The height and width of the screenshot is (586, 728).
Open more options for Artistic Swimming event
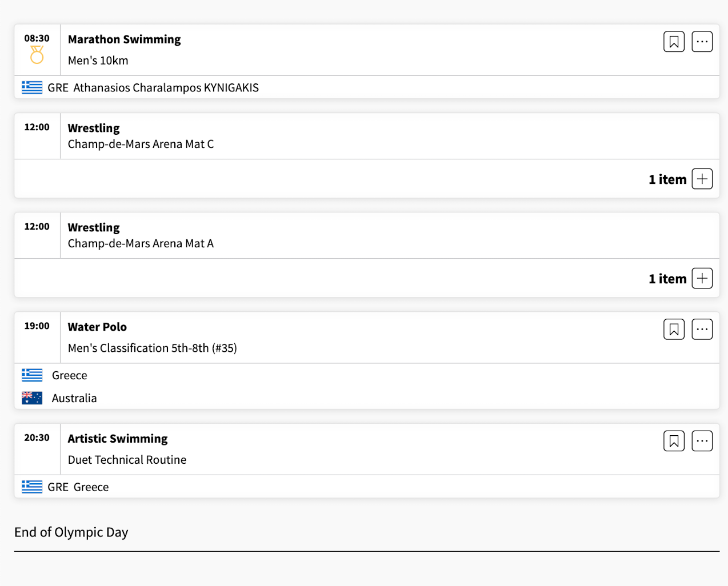(x=702, y=441)
